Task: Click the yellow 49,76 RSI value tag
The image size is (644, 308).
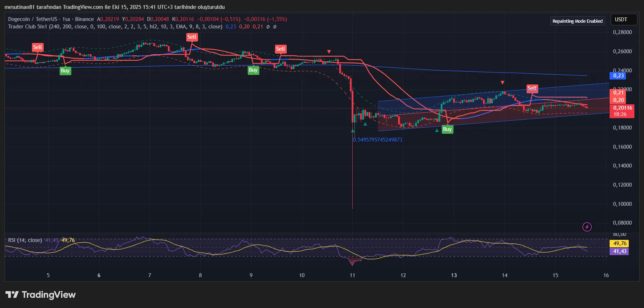Action: pyautogui.click(x=619, y=243)
